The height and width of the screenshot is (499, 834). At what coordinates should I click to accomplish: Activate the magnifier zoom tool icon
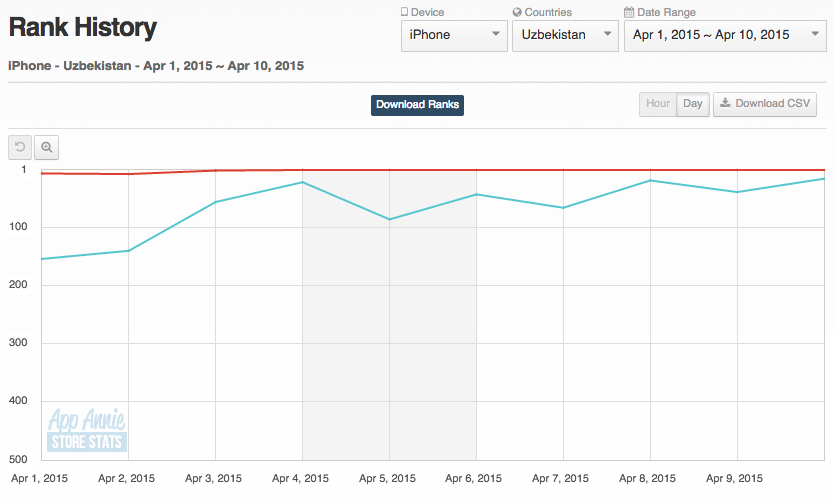(x=47, y=148)
